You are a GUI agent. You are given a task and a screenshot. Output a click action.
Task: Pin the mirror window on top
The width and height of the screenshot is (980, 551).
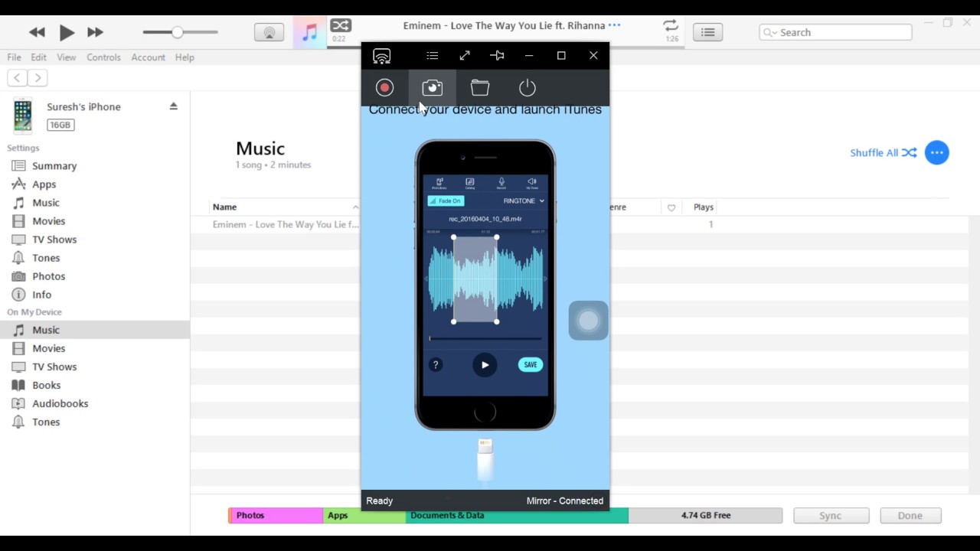[497, 55]
